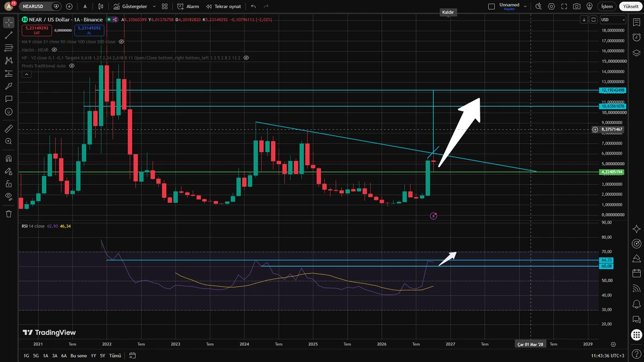Select the trend line drawing tool
The image size is (644, 362).
pyautogui.click(x=9, y=35)
